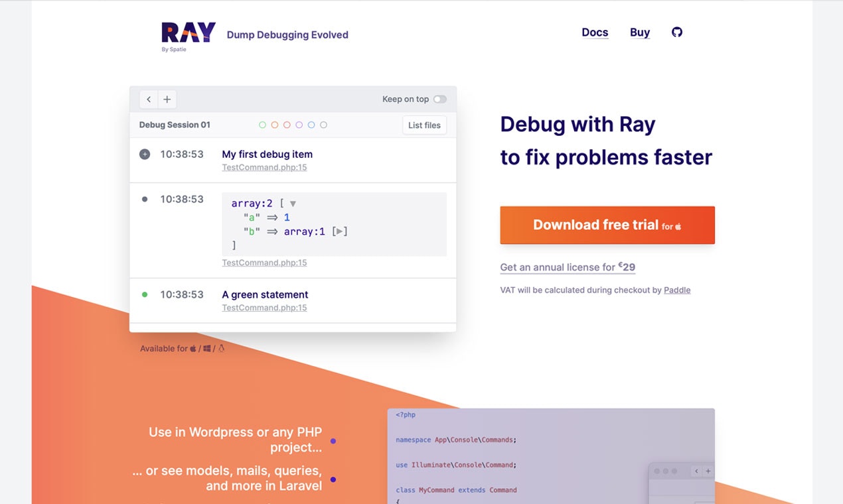Open the Buy page
Screen dimensions: 843x504
[639, 32]
